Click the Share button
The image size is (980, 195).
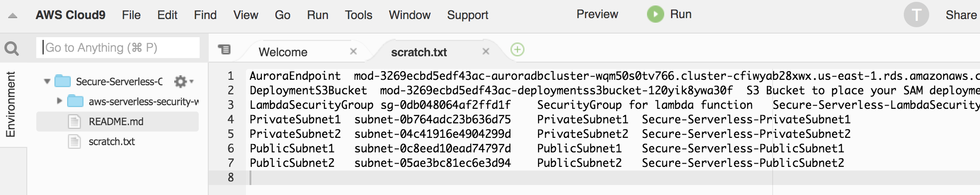point(961,15)
